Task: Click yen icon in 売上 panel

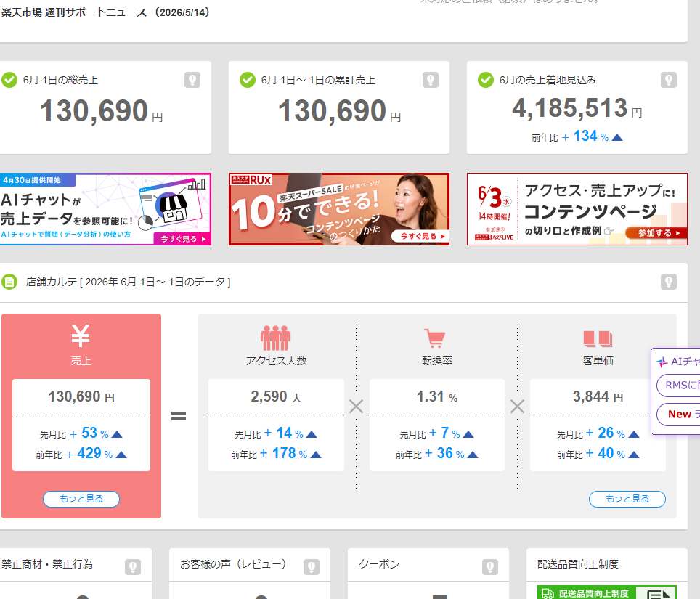Action: [81, 335]
